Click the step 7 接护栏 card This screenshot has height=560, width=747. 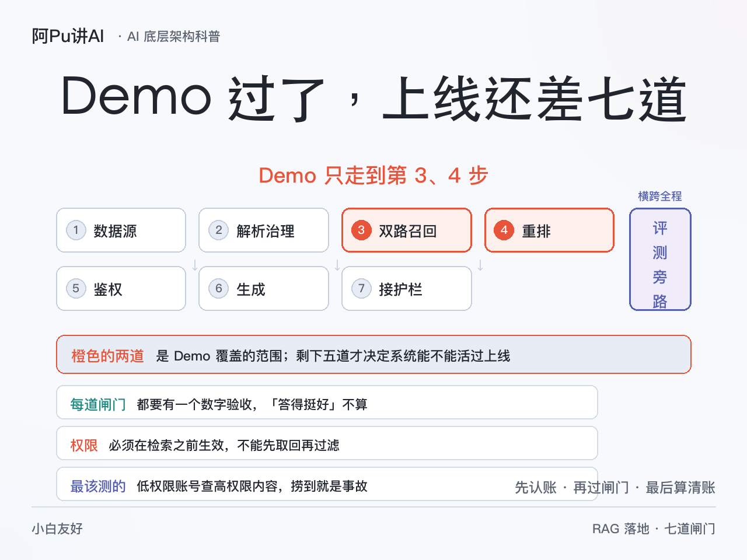click(407, 289)
